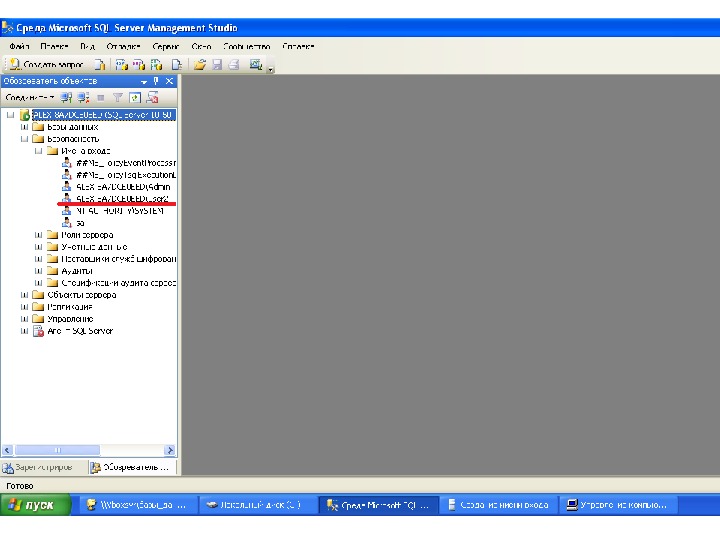
Task: Open the Окно menu
Action: pyautogui.click(x=201, y=46)
